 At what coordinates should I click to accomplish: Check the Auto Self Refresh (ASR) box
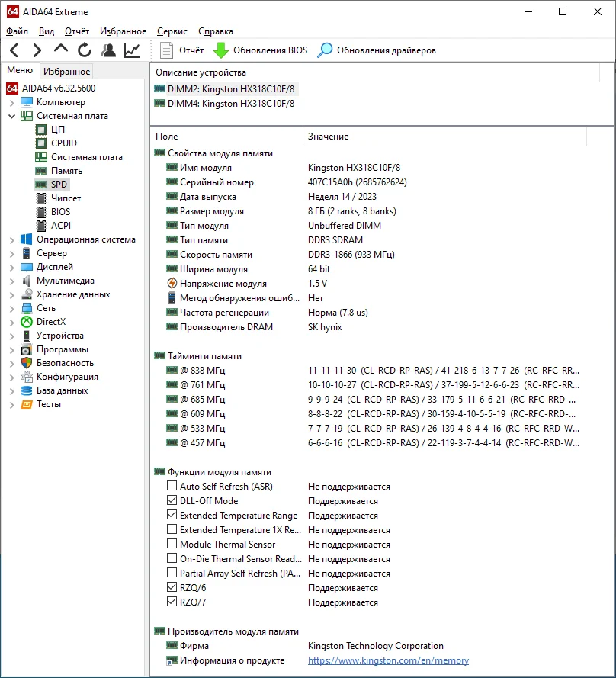(172, 486)
